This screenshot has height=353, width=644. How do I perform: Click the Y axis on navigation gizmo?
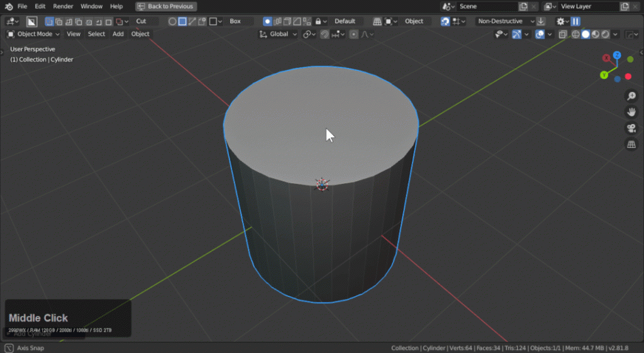[x=604, y=76]
